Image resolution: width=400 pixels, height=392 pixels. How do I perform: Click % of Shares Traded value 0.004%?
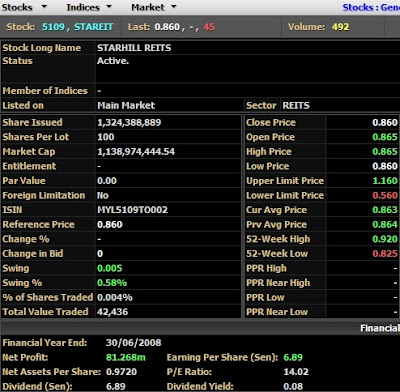(x=115, y=298)
